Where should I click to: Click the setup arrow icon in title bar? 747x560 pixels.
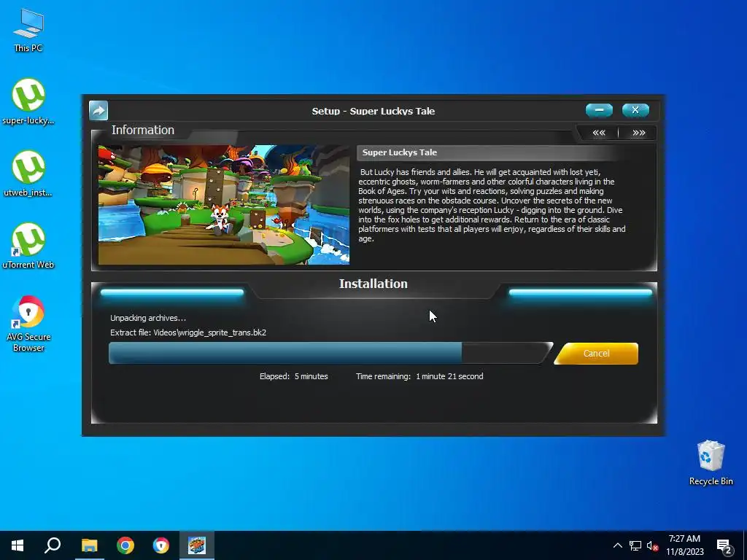point(98,111)
